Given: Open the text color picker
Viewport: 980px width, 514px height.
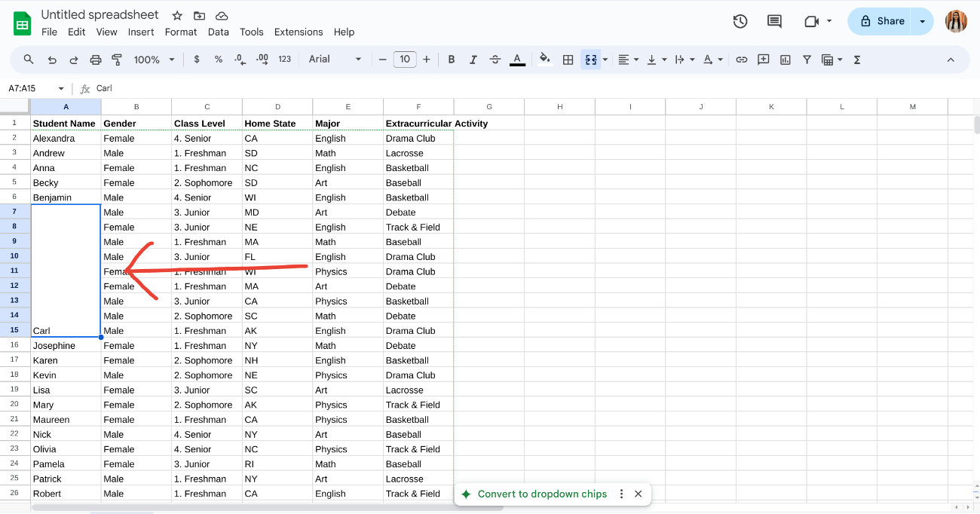Looking at the screenshot, I should [x=516, y=60].
